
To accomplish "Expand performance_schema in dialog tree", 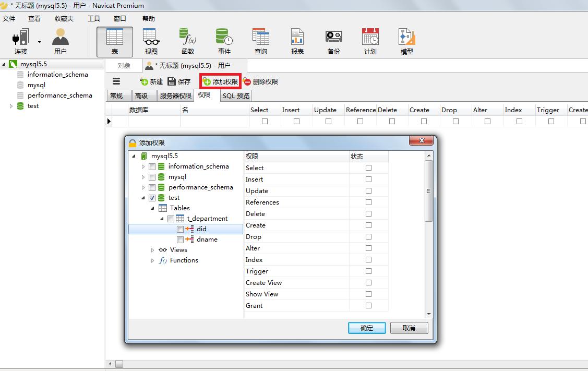I will point(143,187).
